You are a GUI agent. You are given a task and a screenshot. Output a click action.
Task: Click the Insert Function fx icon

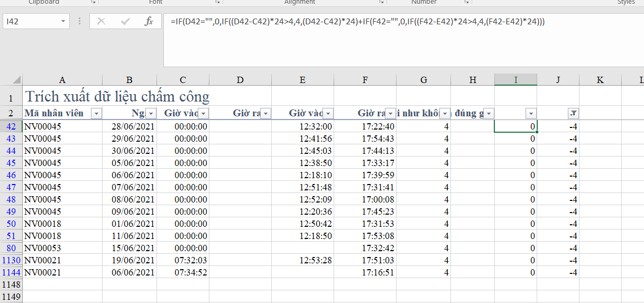149,22
